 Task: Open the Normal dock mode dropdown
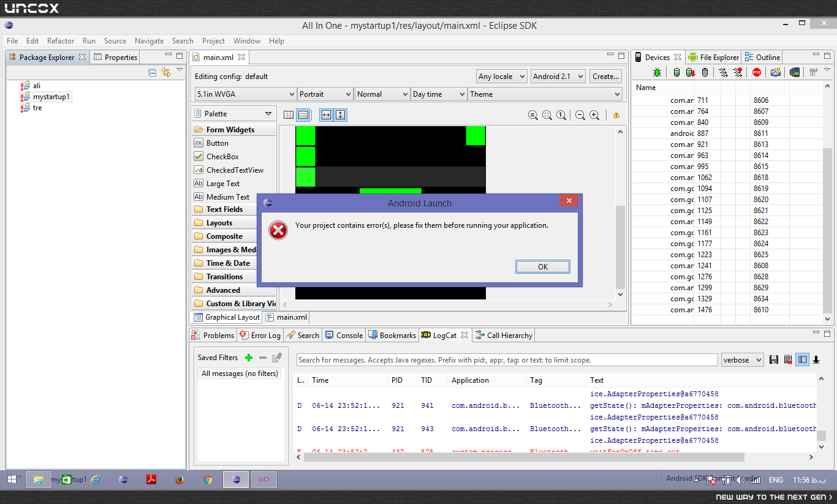click(x=382, y=94)
